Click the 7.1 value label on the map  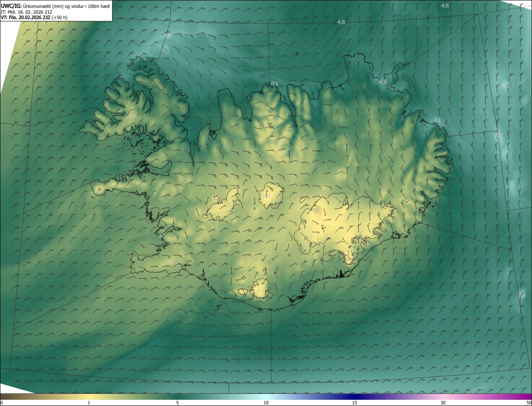tap(437, 120)
